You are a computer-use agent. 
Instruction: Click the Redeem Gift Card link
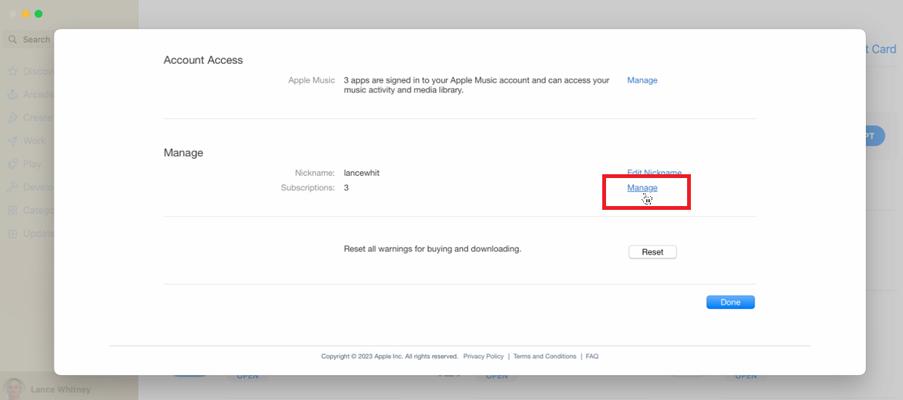pos(880,49)
